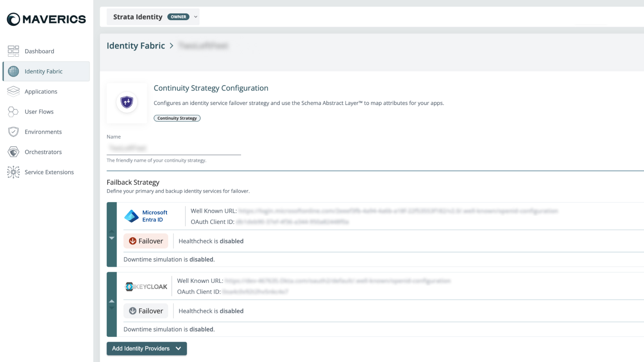Trigger Failover for Microsoft Entra ID
This screenshot has height=362, width=644.
click(x=146, y=241)
